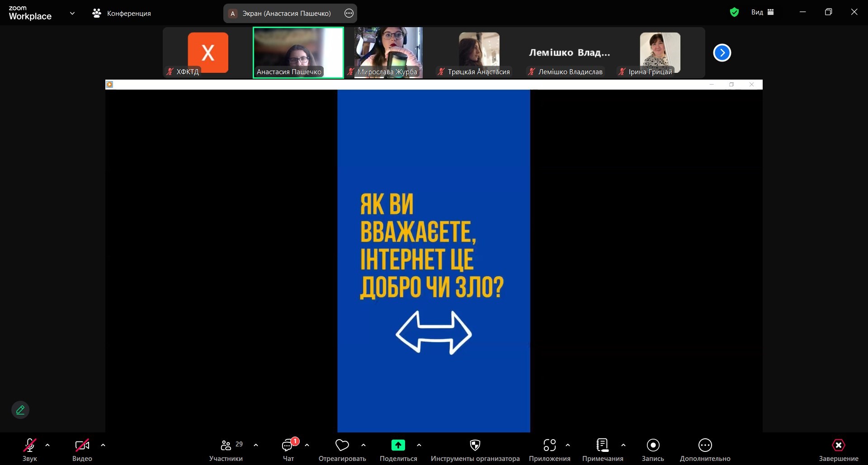Image resolution: width=868 pixels, height=465 pixels.
Task: Open the Zoom Workplace dropdown chevron
Action: click(x=72, y=13)
